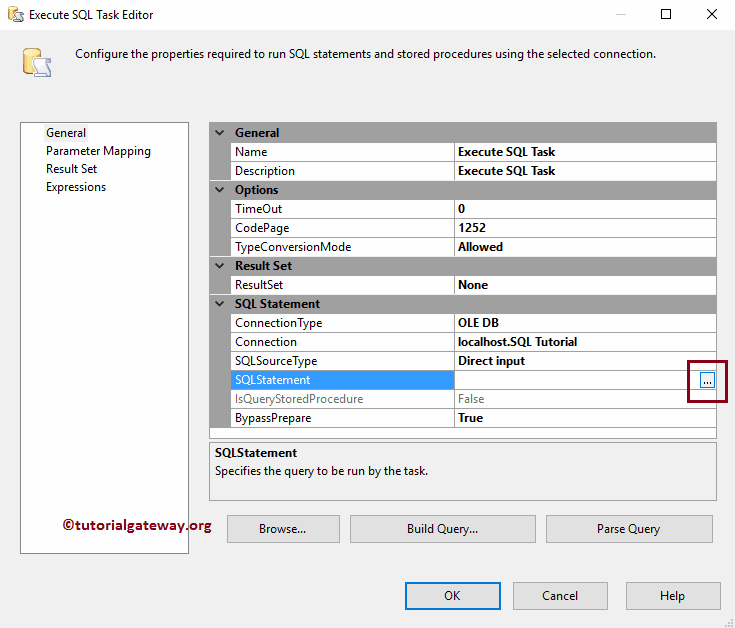Choose the ResultSet value None

(585, 285)
